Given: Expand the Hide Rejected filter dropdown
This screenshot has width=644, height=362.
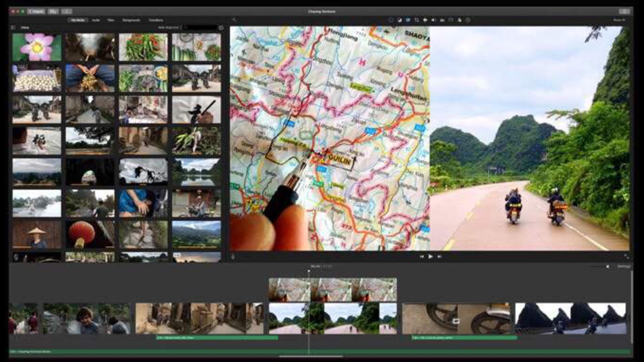Looking at the screenshot, I should [x=170, y=27].
